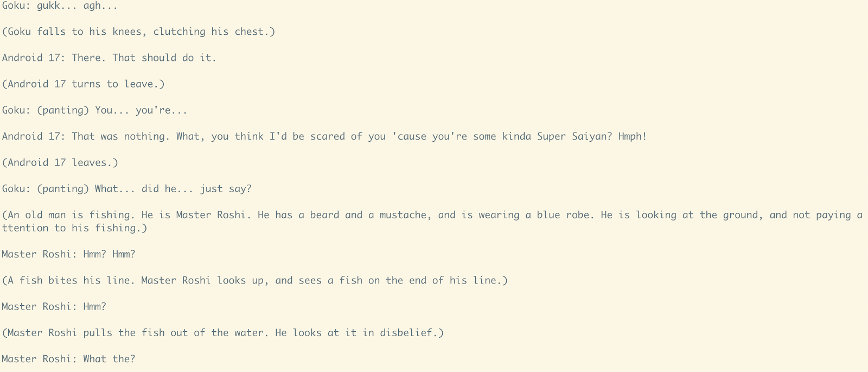Click the single 'Master Roshi: Hmm?' line

click(54, 306)
